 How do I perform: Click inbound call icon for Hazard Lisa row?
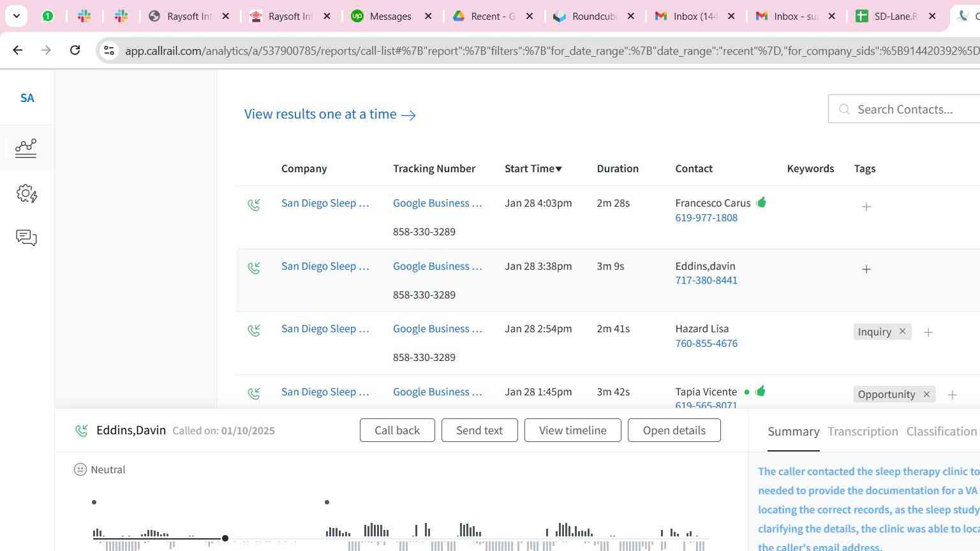254,330
